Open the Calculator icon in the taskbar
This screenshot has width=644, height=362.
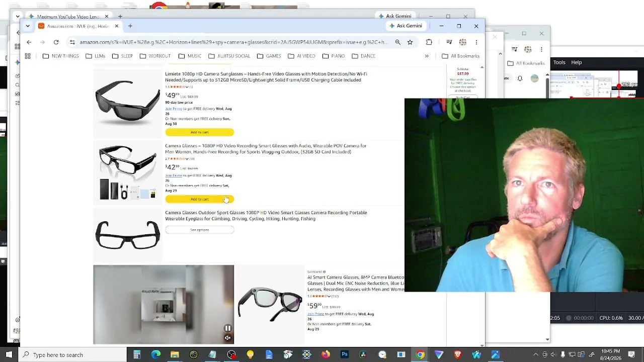[x=137, y=355]
